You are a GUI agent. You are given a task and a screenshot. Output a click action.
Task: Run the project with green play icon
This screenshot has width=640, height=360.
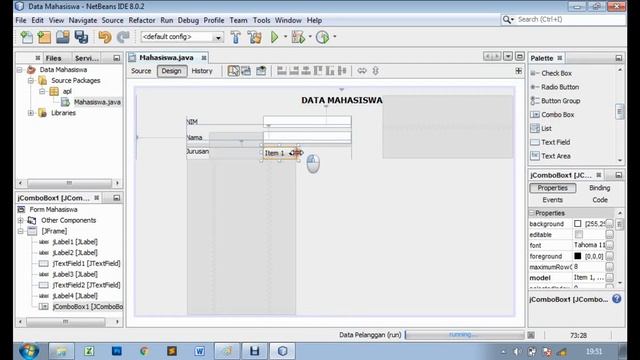click(x=275, y=37)
